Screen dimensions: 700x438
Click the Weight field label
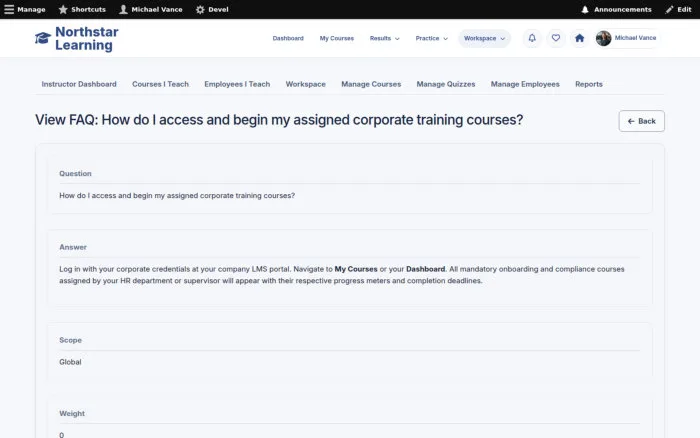(71, 413)
